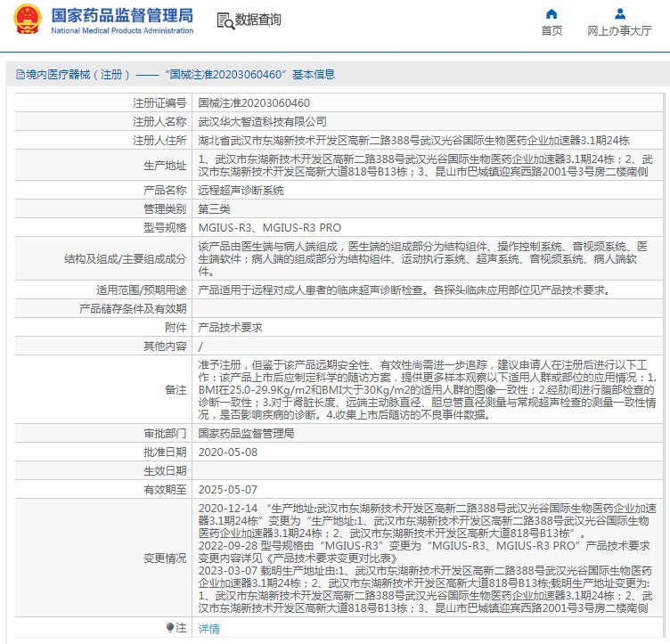Click the 注册人住所 address value

pyautogui.click(x=413, y=141)
